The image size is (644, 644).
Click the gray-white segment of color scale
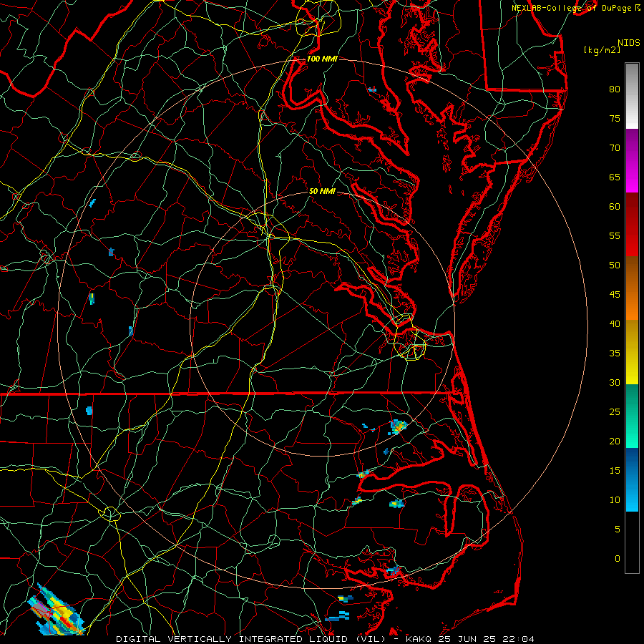click(x=632, y=96)
